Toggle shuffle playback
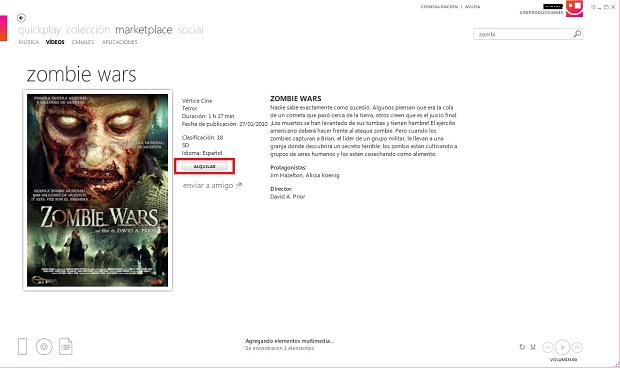 (533, 347)
